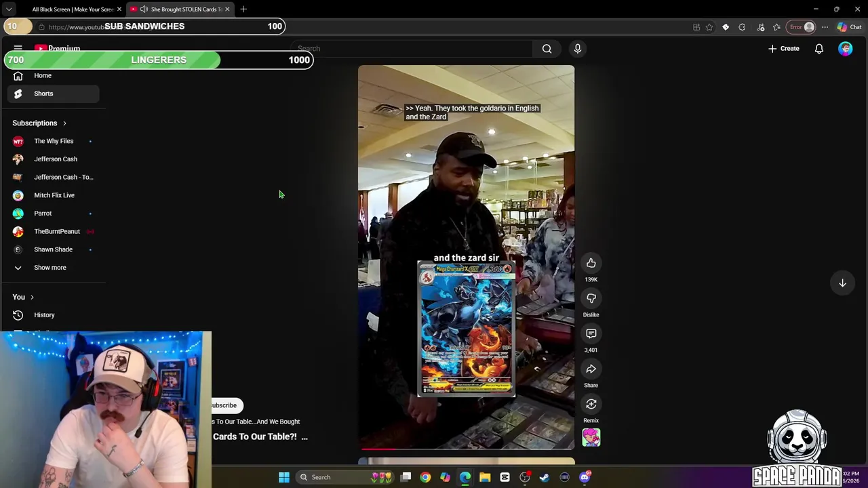
Task: Open Discord from taskbar
Action: (585, 477)
